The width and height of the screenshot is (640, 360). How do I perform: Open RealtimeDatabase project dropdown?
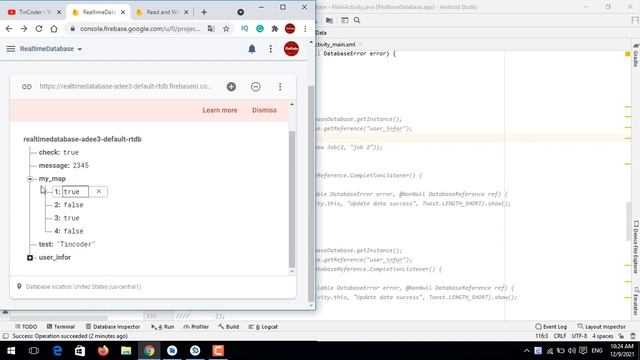tap(51, 49)
